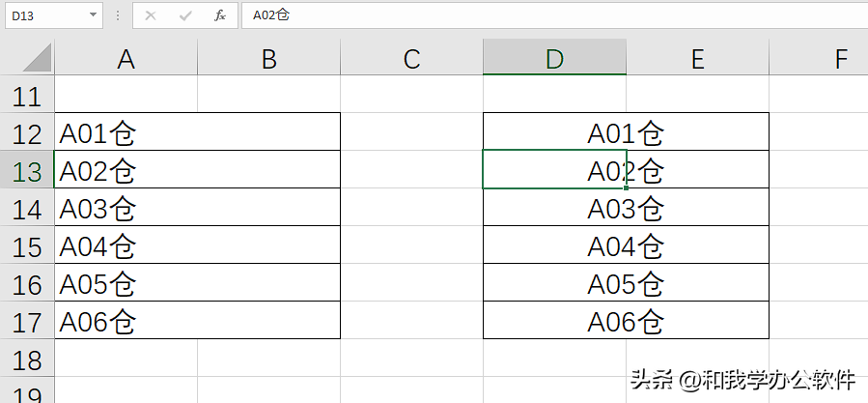Open the Name Box dropdown arrow
868x403 pixels.
pyautogui.click(x=93, y=15)
